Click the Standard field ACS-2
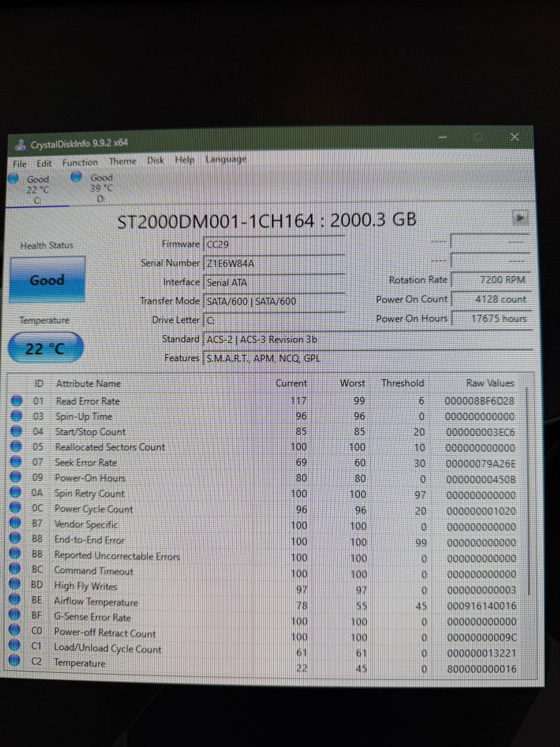Viewport: 560px width, 747px height. coord(367,339)
